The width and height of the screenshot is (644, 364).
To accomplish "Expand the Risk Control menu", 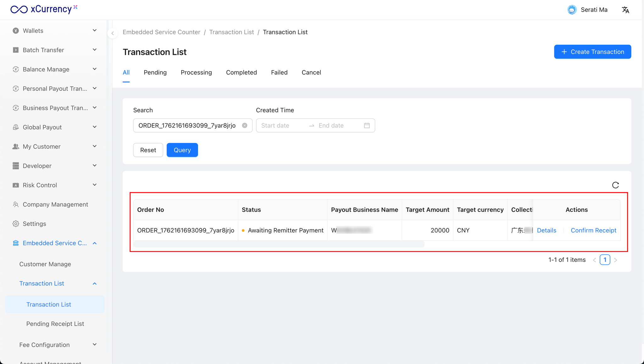I will (54, 185).
